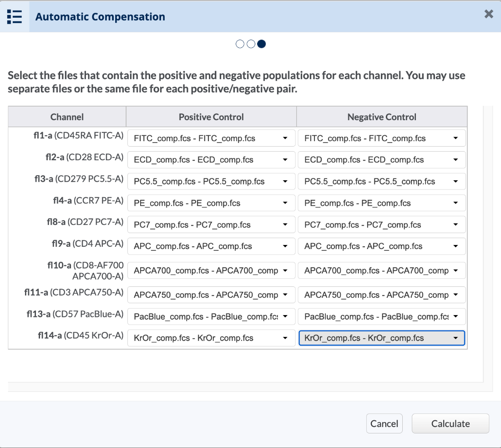Go to second wizard step dot
Viewport: 501px width, 448px height.
click(251, 44)
